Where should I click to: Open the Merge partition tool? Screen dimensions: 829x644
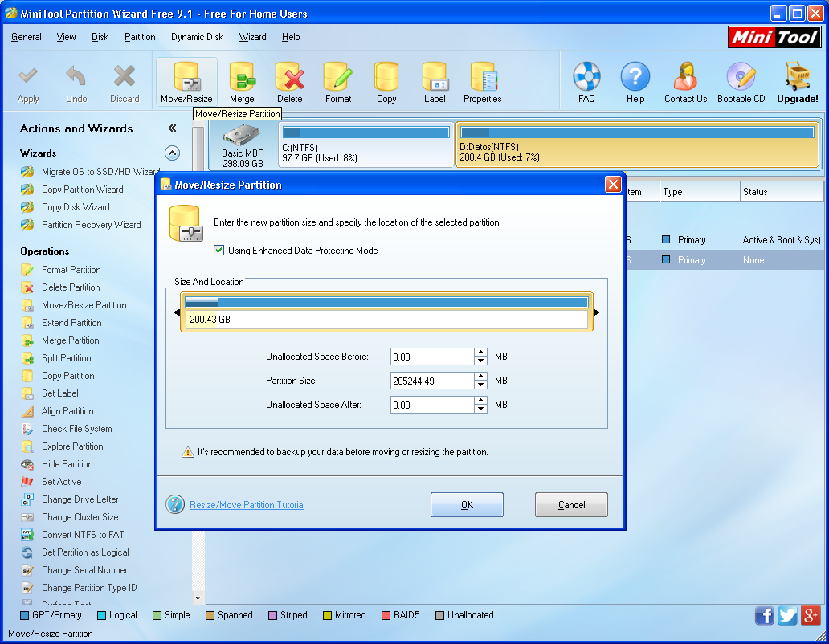(242, 81)
